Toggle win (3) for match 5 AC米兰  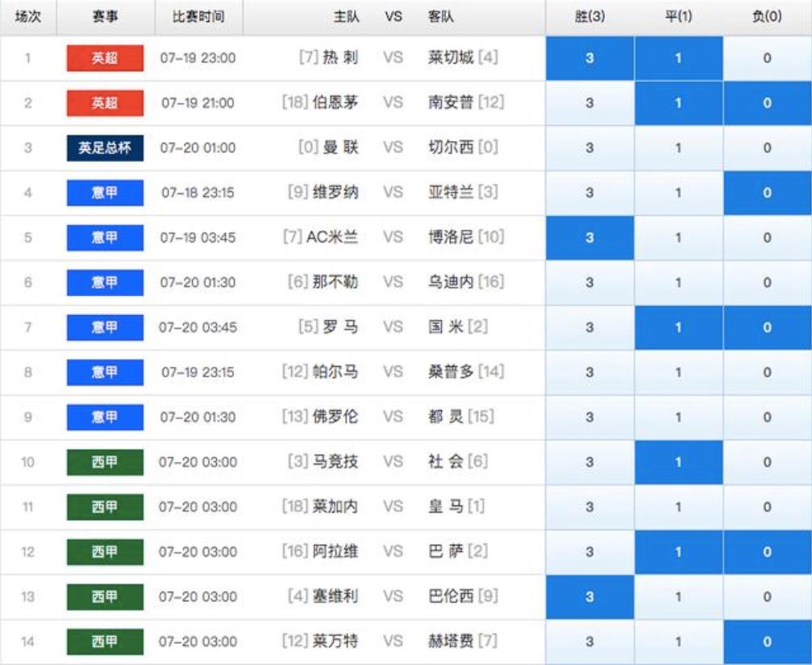click(x=589, y=238)
